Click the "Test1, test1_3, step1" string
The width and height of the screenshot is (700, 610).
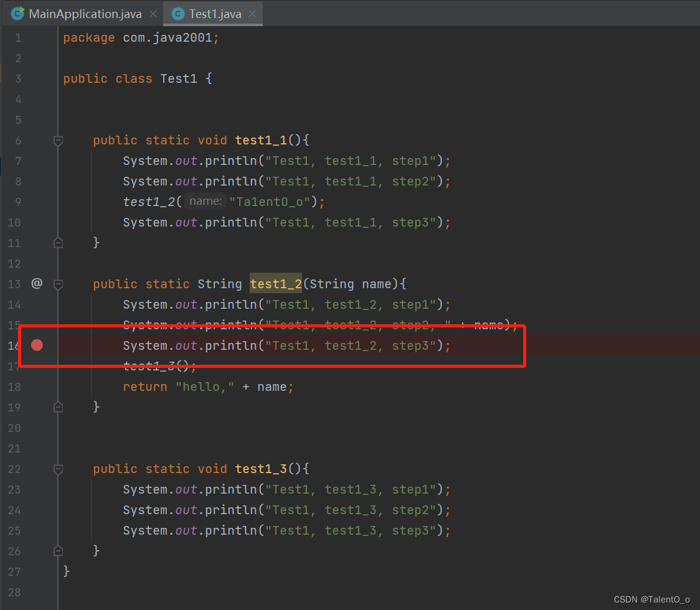pyautogui.click(x=351, y=489)
